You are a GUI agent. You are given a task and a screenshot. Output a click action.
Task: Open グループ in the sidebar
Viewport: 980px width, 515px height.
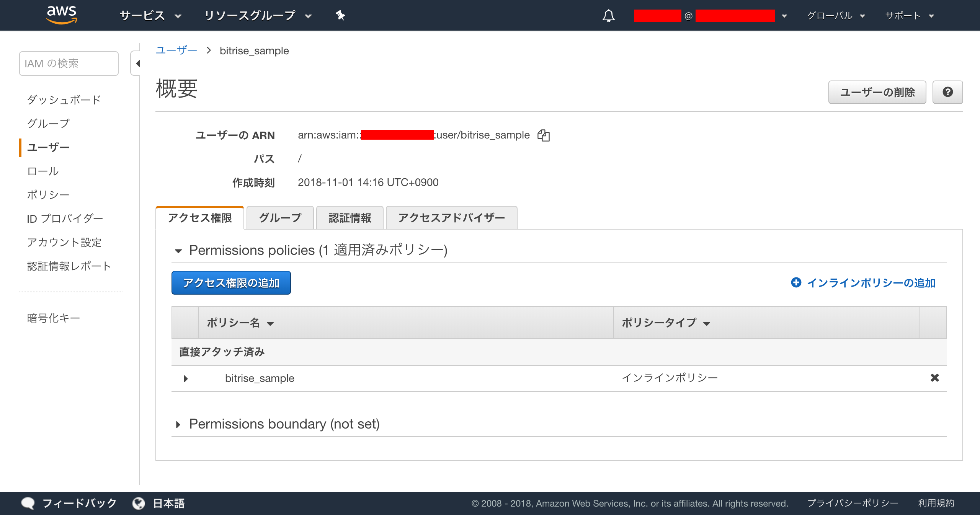[x=48, y=124]
